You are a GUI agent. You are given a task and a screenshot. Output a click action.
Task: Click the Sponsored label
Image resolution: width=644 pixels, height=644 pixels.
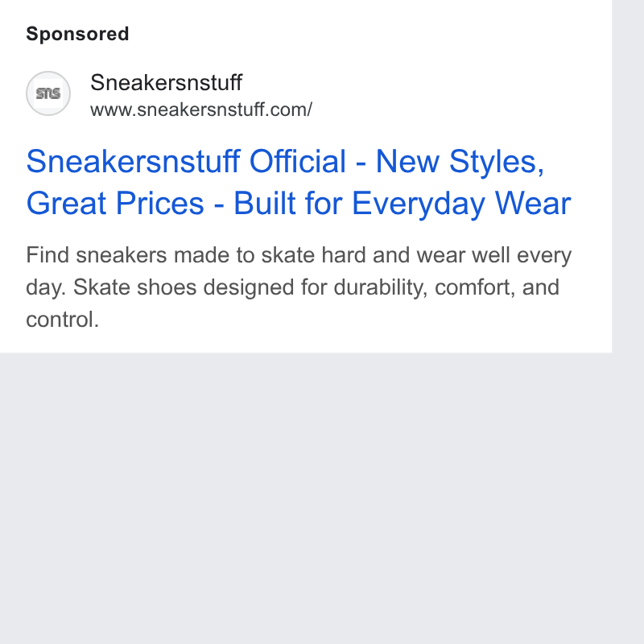click(x=77, y=34)
